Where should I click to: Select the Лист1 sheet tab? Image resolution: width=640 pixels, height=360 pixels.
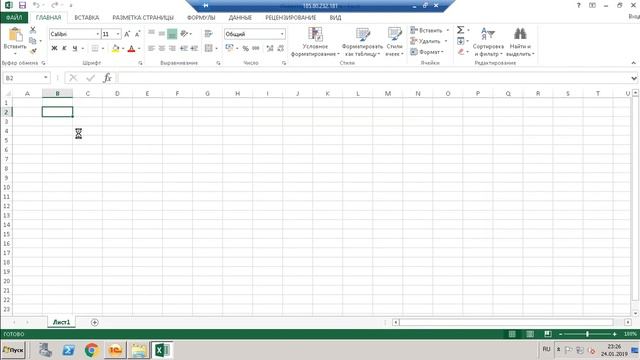point(61,322)
